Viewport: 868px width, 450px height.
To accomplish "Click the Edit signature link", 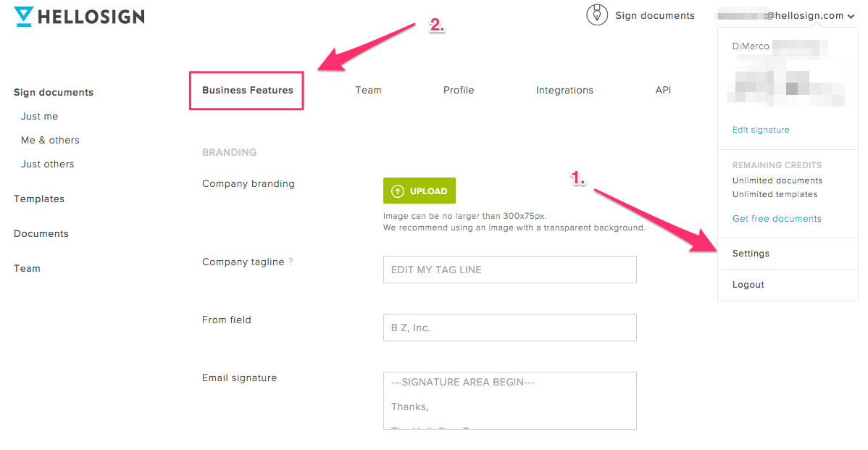I will coord(761,130).
